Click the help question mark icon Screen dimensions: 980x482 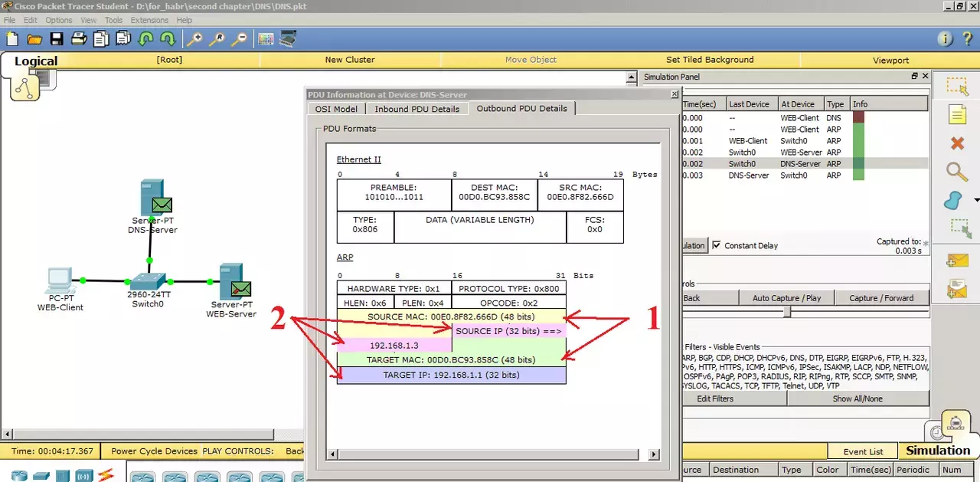click(966, 39)
